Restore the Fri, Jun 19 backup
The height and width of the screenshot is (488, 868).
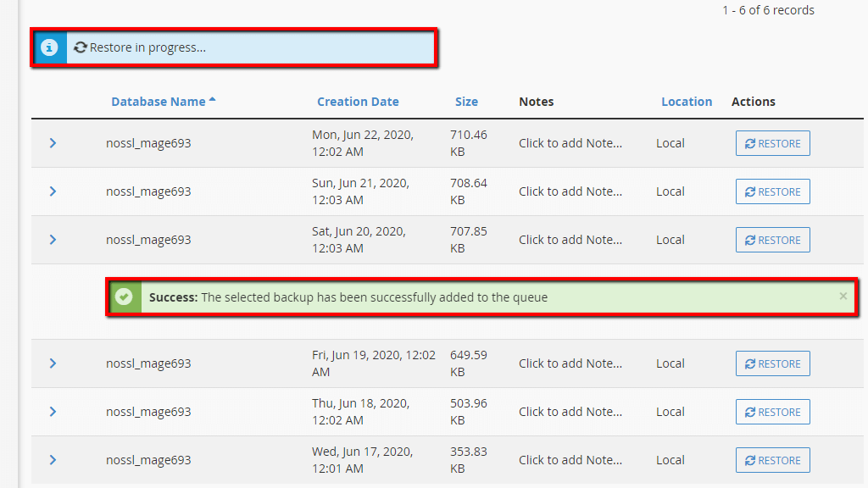click(773, 363)
